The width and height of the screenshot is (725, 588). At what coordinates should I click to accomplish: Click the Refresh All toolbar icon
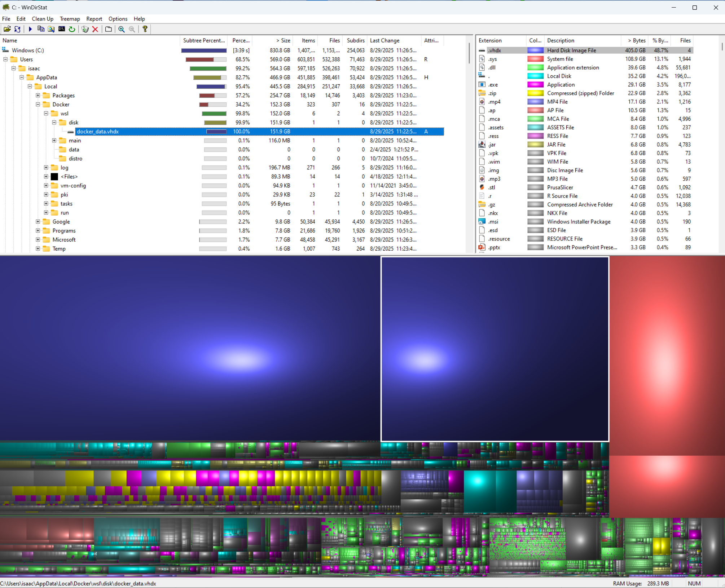point(17,29)
